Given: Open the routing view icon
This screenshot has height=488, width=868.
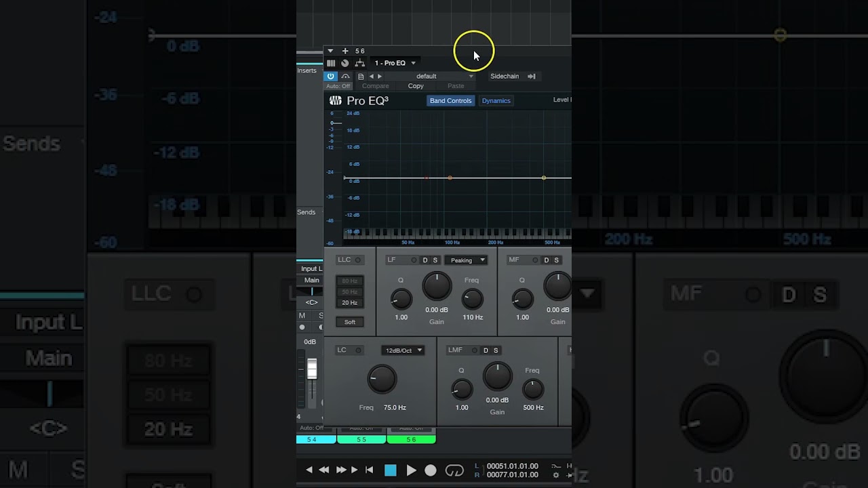Looking at the screenshot, I should point(359,63).
